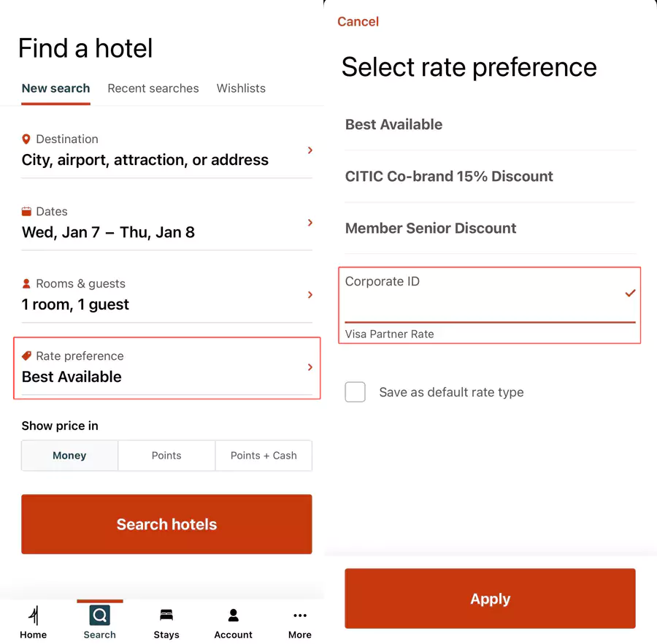Viewport: 657px width, 644px height.
Task: Switch to the Recent searches tab
Action: pyautogui.click(x=153, y=88)
